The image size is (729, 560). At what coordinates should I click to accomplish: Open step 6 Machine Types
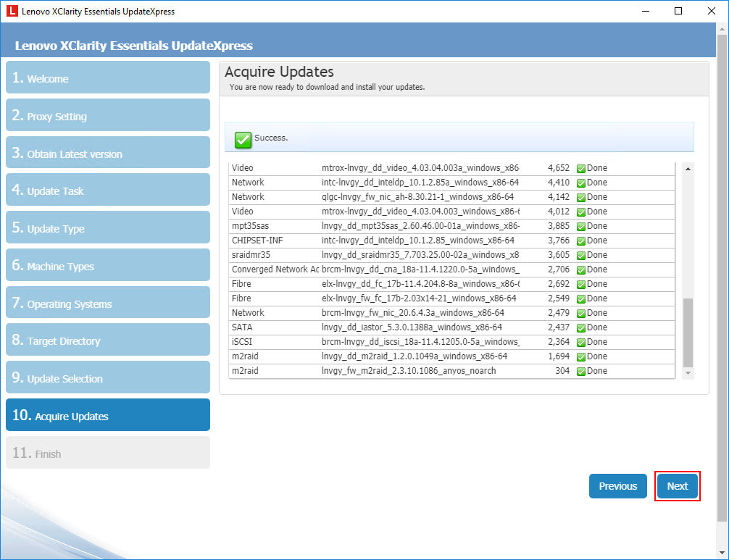[x=108, y=265]
